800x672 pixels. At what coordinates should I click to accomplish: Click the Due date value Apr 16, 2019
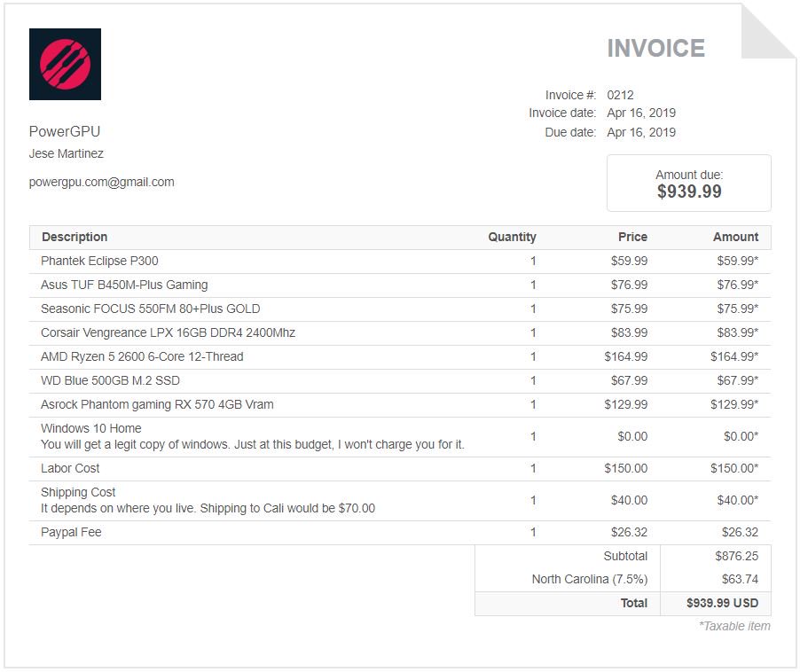(641, 133)
